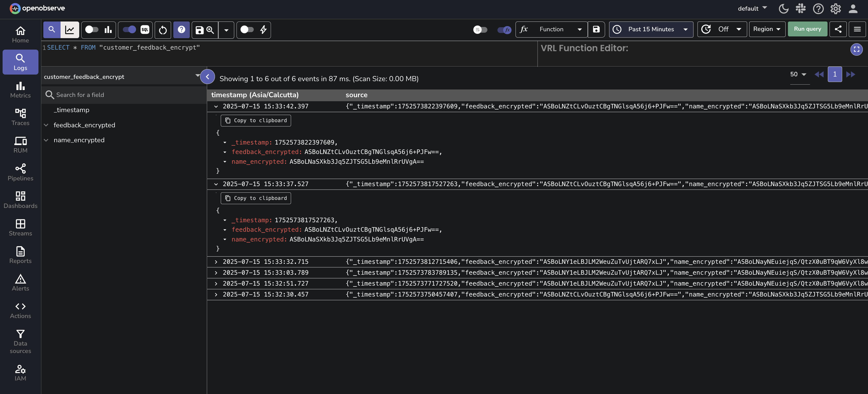868x394 pixels.
Task: Toggle the VRL function editor switch
Action: coord(504,30)
